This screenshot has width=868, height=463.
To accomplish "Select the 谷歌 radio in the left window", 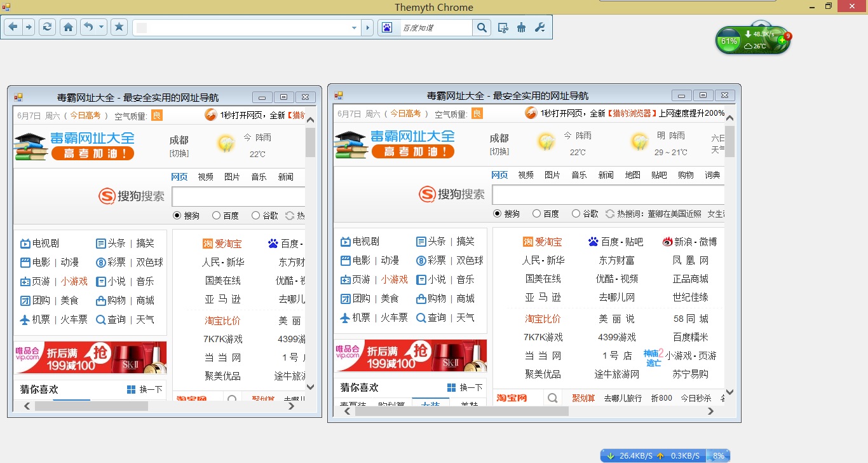I will (x=255, y=216).
